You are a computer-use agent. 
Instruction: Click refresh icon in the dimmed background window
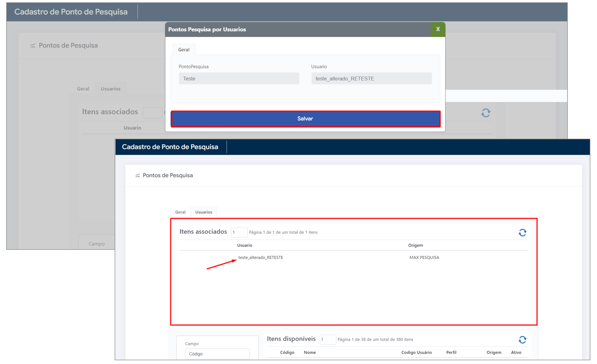click(486, 113)
